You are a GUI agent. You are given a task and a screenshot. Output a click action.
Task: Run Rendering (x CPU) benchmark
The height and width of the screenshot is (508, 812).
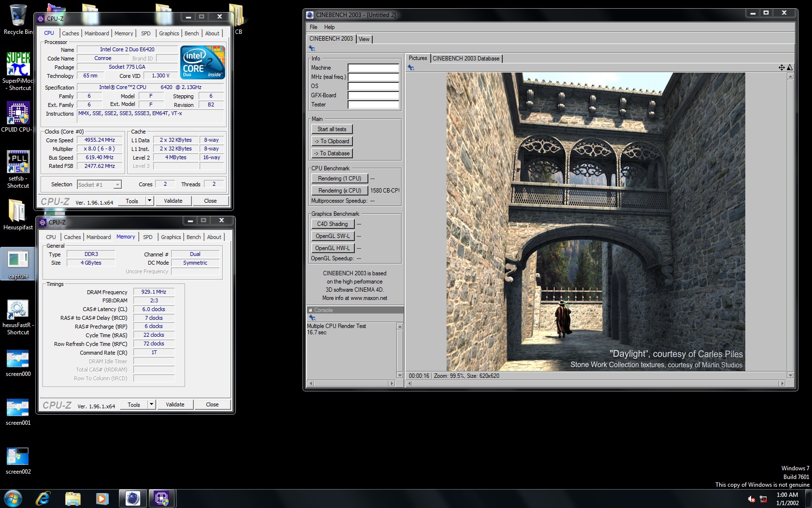[339, 191]
